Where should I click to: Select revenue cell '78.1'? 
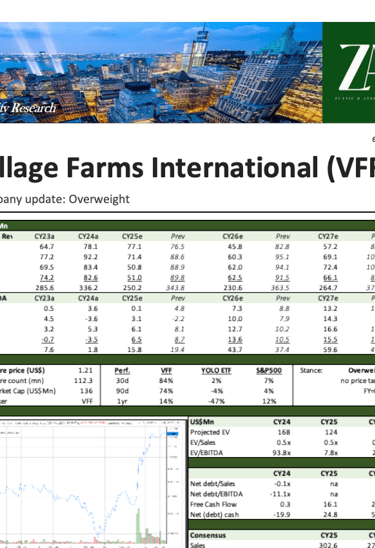(x=91, y=247)
